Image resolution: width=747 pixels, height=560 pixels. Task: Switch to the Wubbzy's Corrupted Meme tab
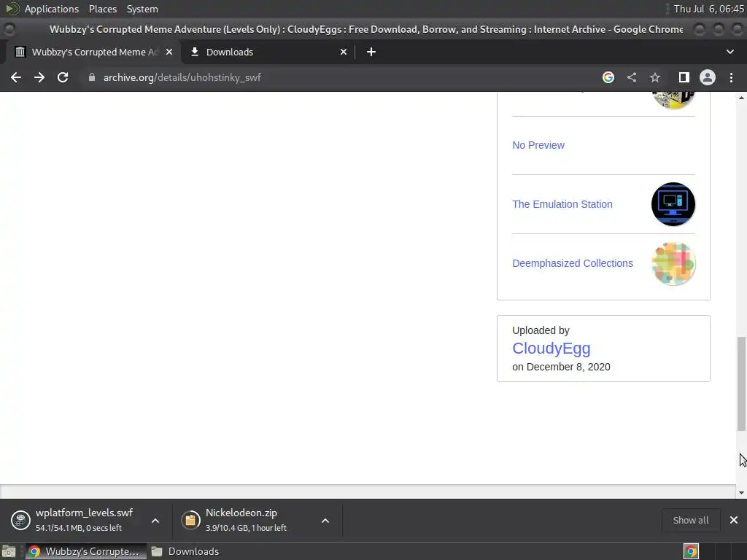point(93,52)
